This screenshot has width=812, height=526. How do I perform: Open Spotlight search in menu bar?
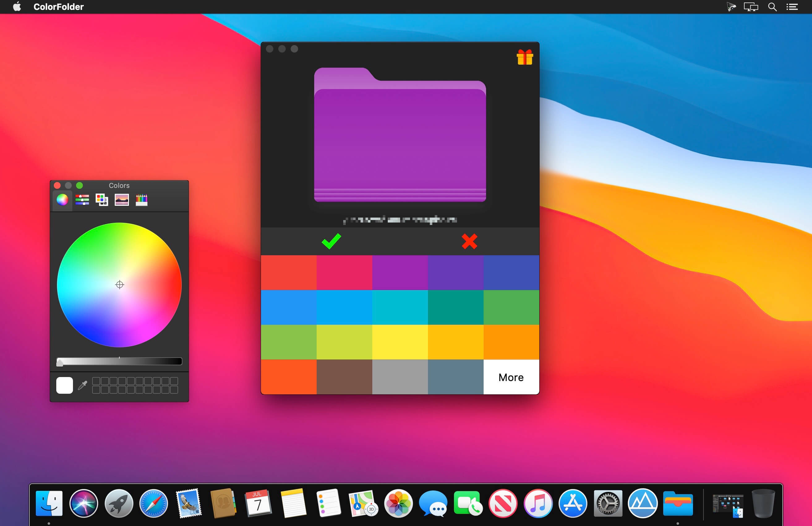(x=772, y=7)
